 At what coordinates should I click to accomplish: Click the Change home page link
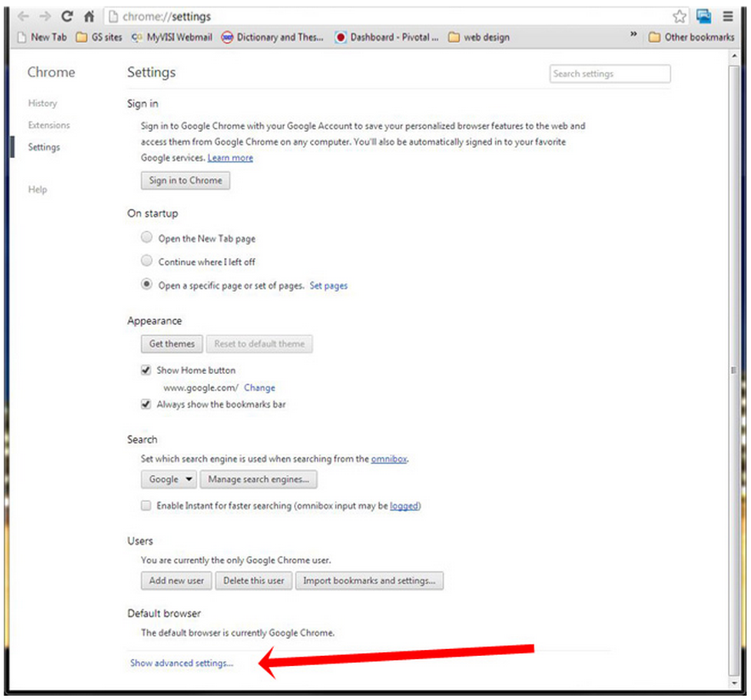tap(260, 388)
